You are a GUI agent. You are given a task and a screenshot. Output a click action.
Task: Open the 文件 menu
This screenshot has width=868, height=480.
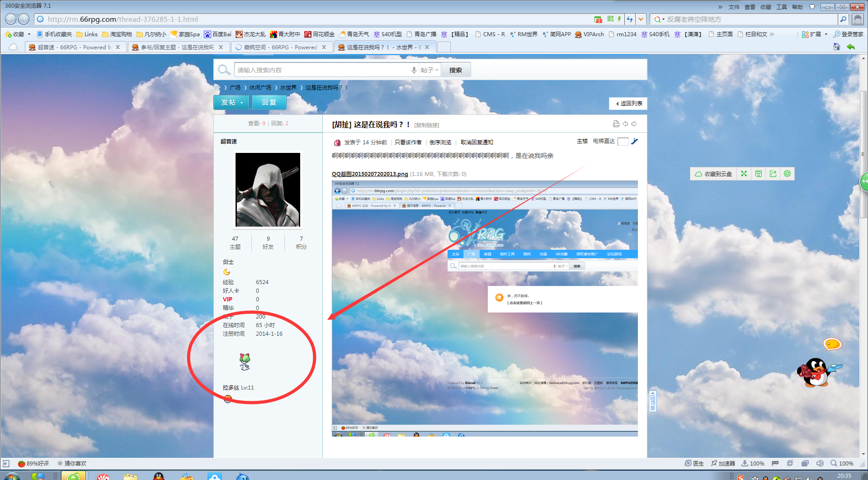(x=734, y=7)
